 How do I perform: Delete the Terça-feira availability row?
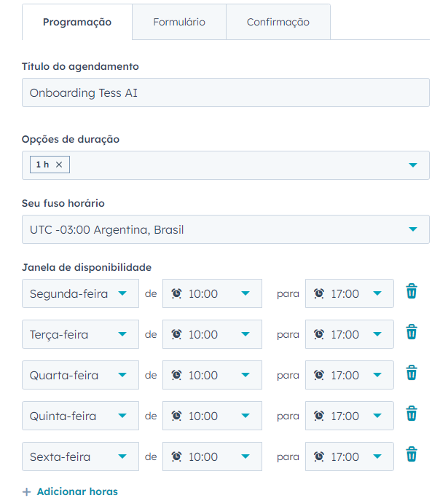(412, 333)
